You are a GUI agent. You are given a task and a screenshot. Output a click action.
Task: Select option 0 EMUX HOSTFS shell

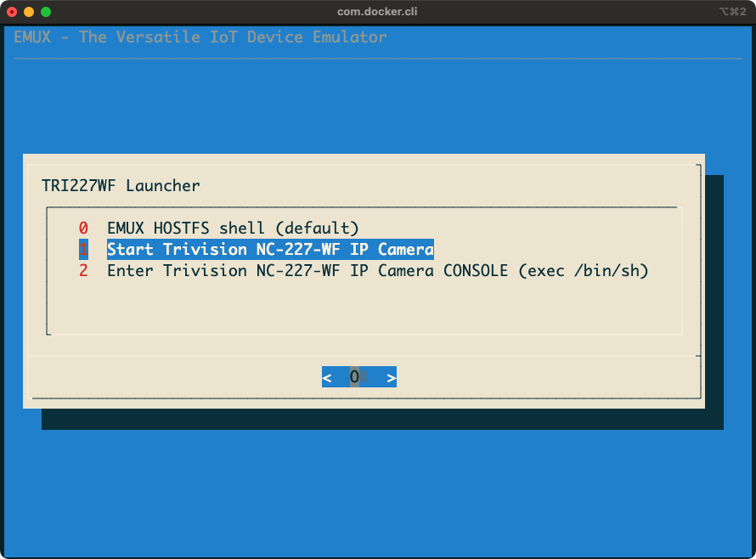pyautogui.click(x=232, y=228)
